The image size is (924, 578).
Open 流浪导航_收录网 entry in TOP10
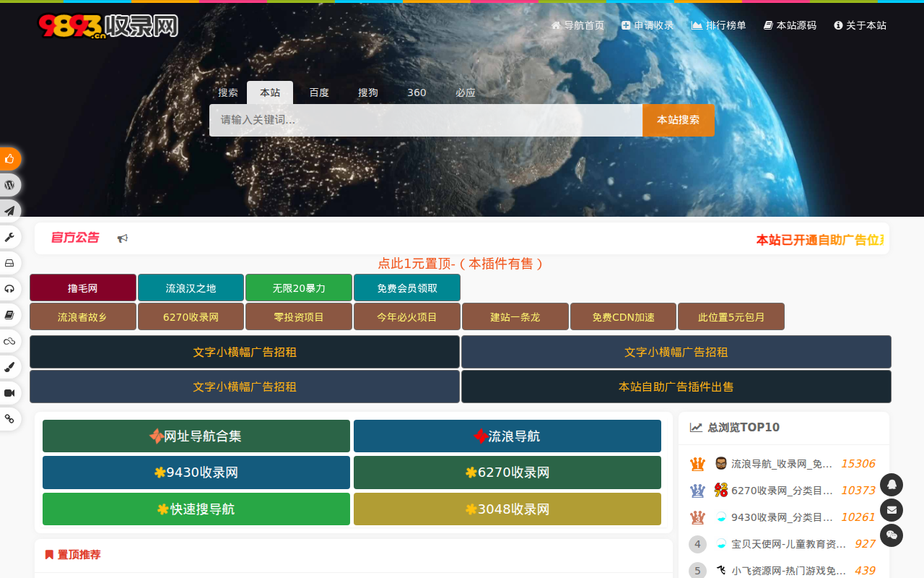coord(782,464)
